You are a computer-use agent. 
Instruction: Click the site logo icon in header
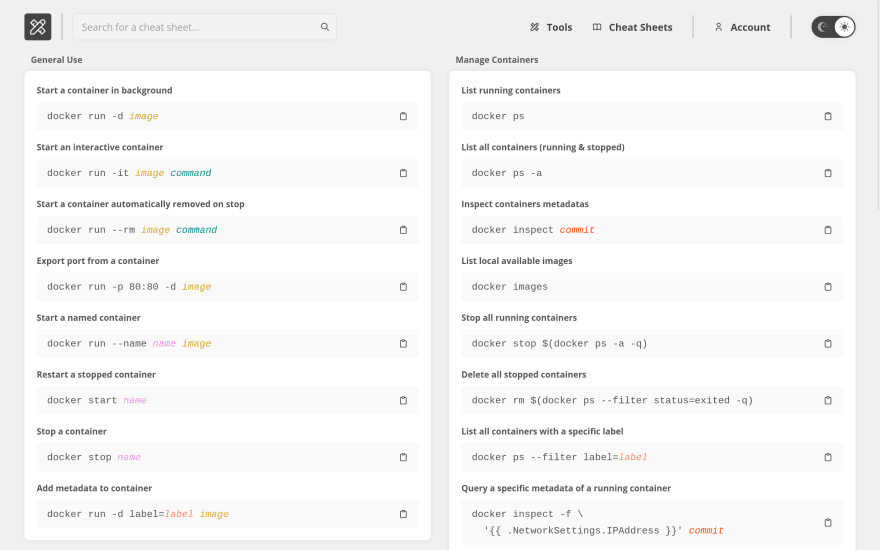click(x=38, y=27)
